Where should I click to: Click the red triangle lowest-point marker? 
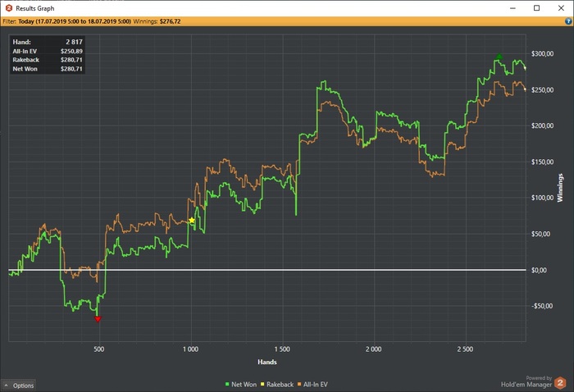tap(98, 319)
